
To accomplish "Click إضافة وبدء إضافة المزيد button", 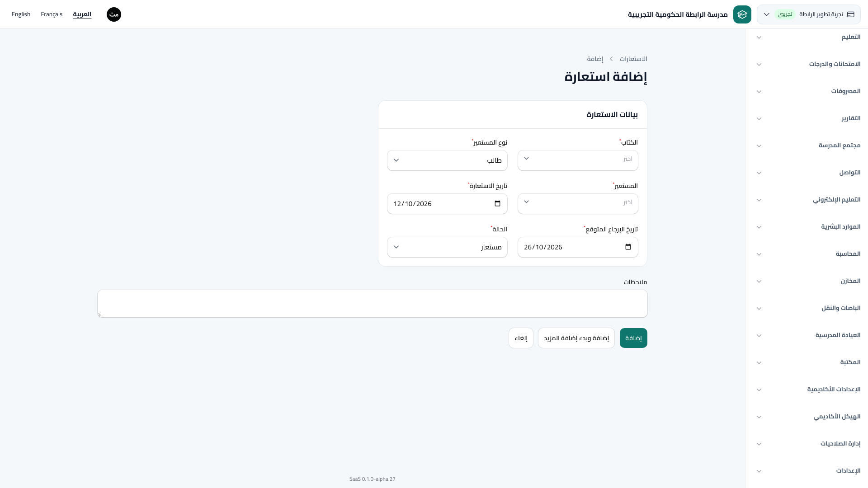I will pos(576,338).
